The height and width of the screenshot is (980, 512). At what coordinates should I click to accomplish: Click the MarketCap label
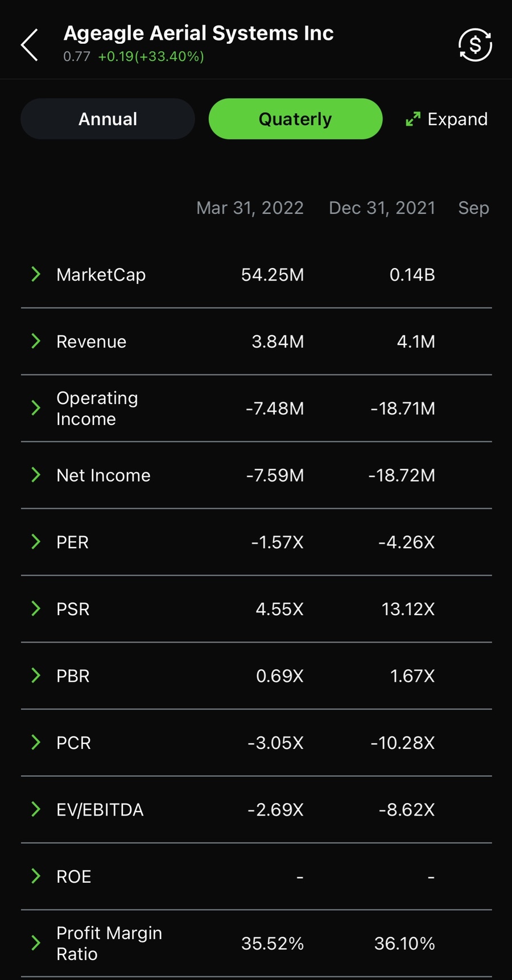[101, 275]
